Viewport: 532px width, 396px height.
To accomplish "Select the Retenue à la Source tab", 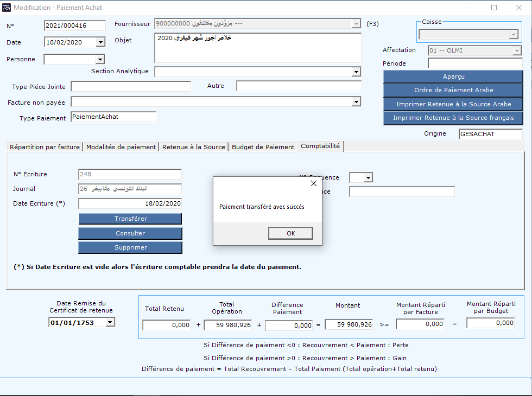I will [193, 147].
